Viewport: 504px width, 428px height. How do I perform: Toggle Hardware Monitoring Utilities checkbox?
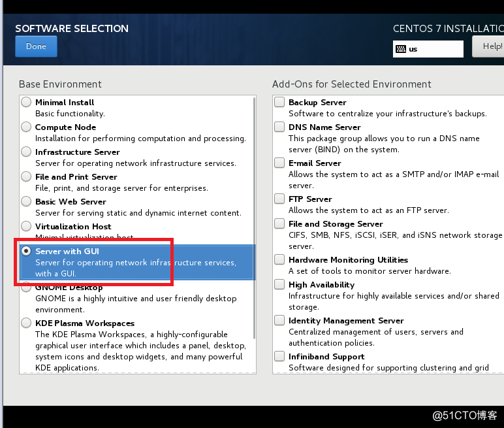click(279, 259)
